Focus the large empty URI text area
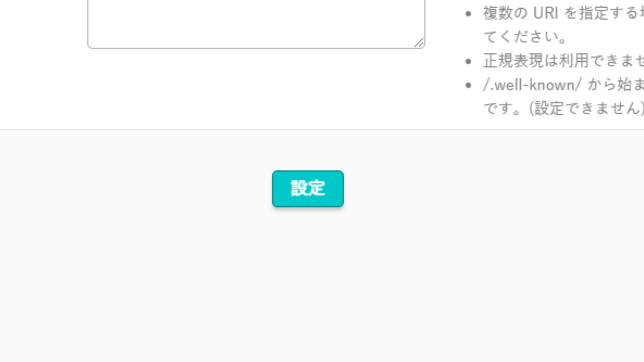The height and width of the screenshot is (362, 644). pyautogui.click(x=256, y=24)
